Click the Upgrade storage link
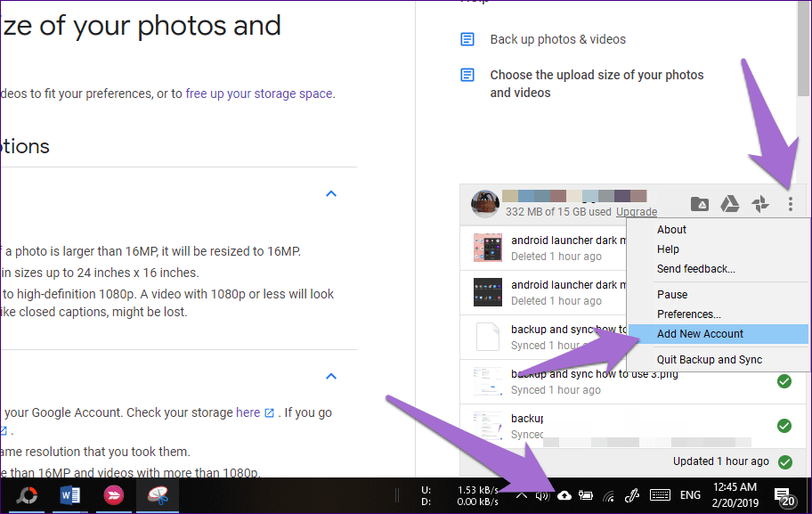This screenshot has width=812, height=514. 637,211
